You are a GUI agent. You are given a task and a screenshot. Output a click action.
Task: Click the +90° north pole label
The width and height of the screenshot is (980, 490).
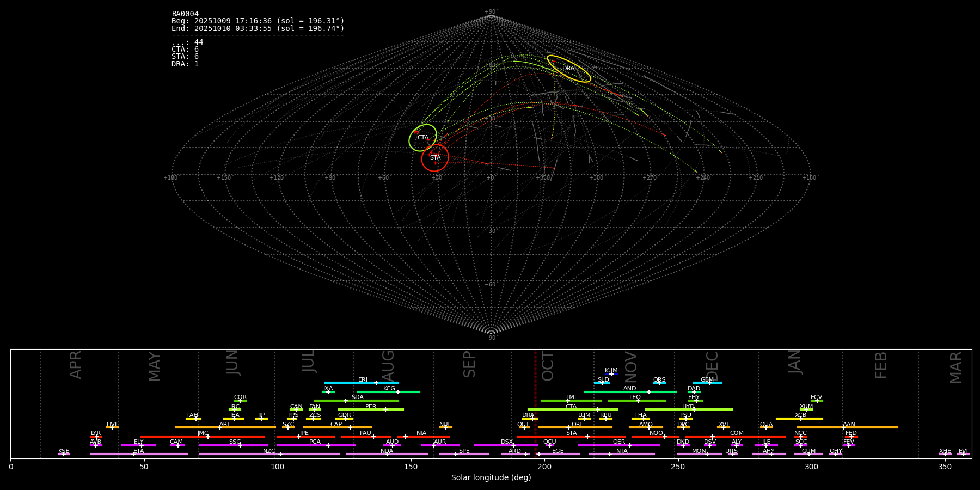pos(491,12)
